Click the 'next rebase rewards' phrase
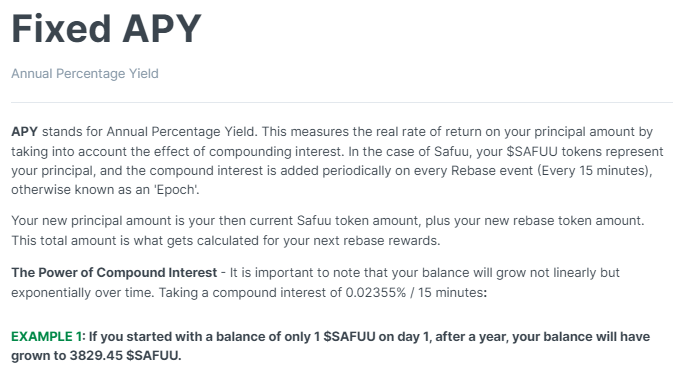The width and height of the screenshot is (699, 373). pos(376,241)
